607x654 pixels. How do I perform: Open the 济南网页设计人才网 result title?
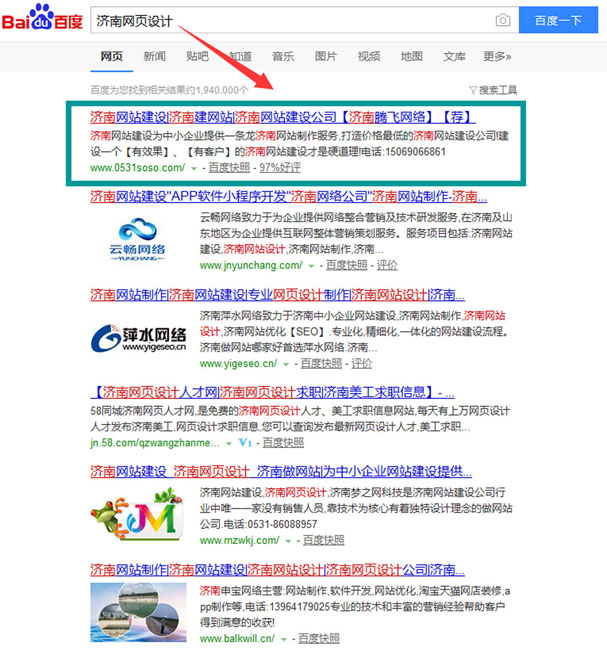(272, 392)
